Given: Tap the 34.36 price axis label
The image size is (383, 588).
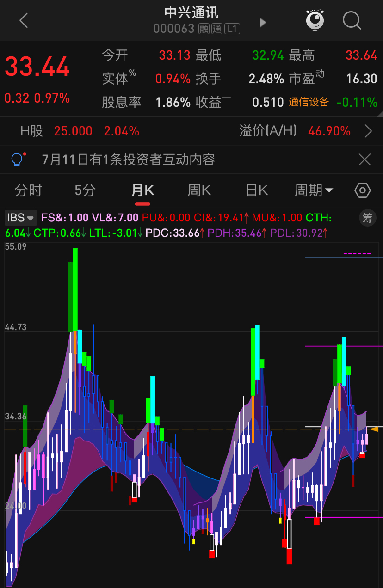Looking at the screenshot, I should click(x=16, y=416).
